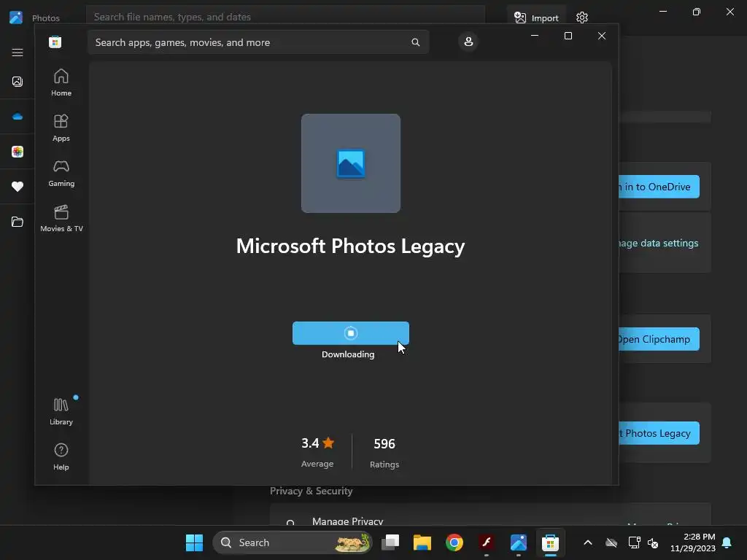Click the Store search magnifier icon
Image resolution: width=747 pixels, height=560 pixels.
(x=415, y=42)
